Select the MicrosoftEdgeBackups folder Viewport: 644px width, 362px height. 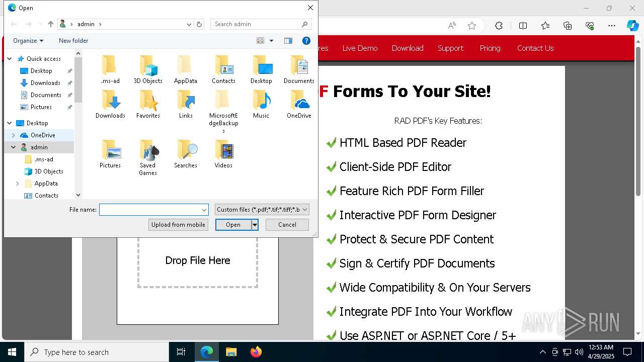[x=223, y=112]
